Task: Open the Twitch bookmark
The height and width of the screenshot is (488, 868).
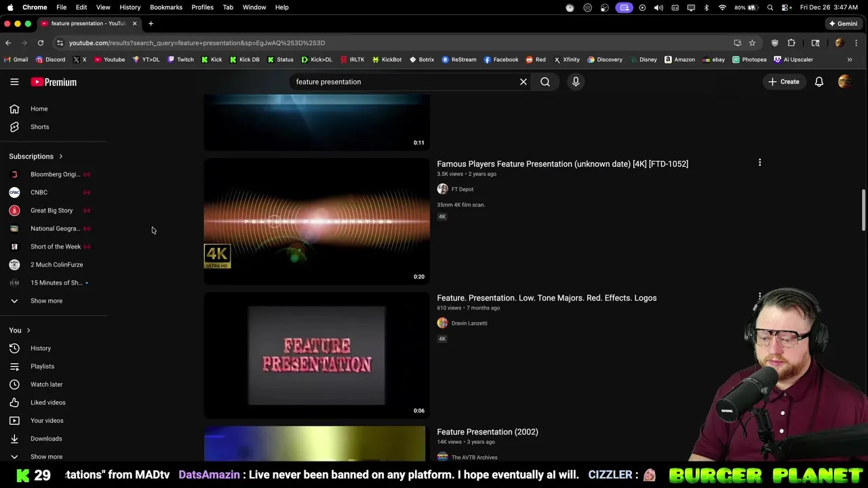Action: pos(180,60)
